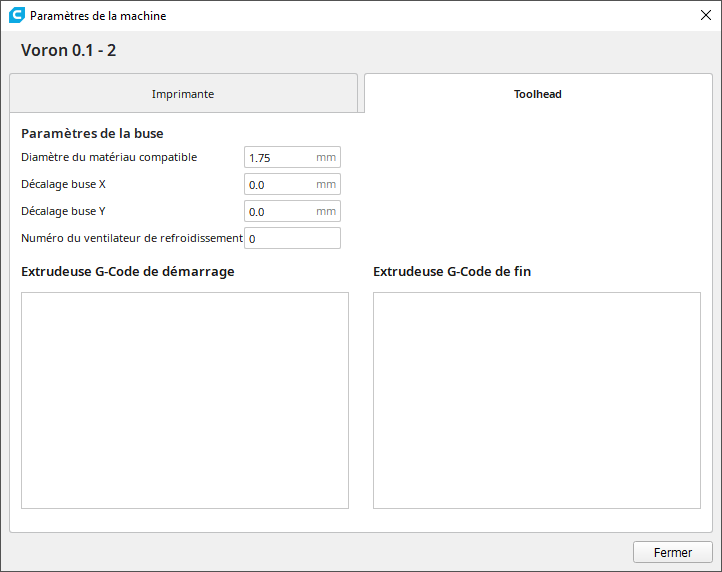Click the Fermer button
This screenshot has width=722, height=572.
673,552
